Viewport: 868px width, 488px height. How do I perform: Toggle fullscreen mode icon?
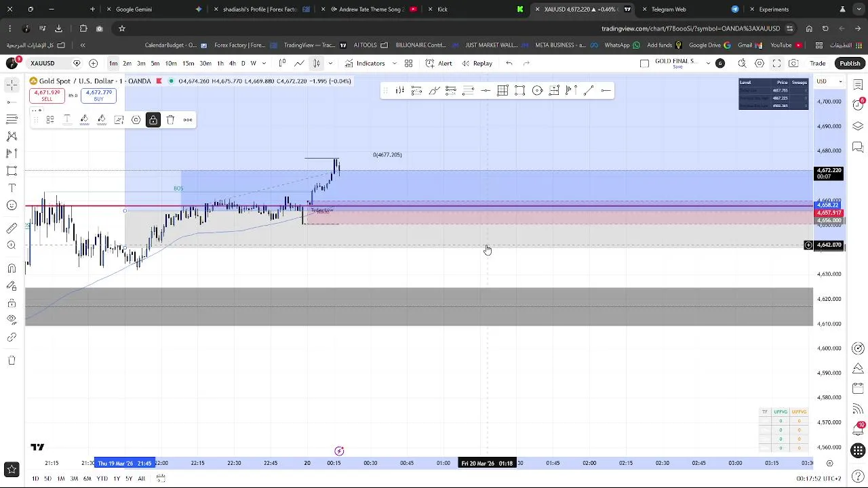pyautogui.click(x=776, y=63)
